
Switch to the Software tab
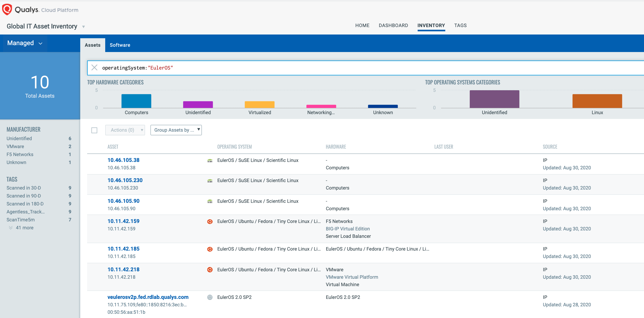120,45
